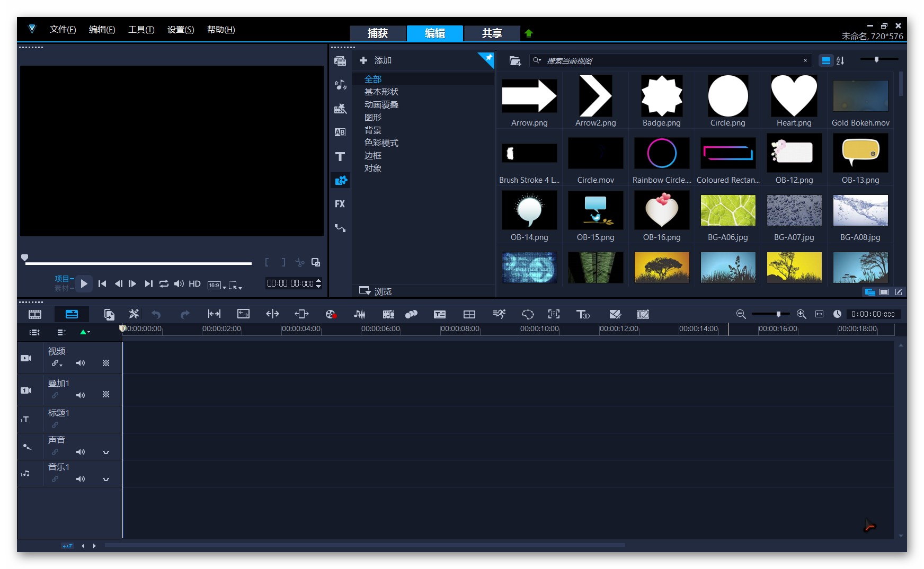Expand the 声音 track options chevron
Viewport: 924px width, 569px height.
click(x=106, y=452)
